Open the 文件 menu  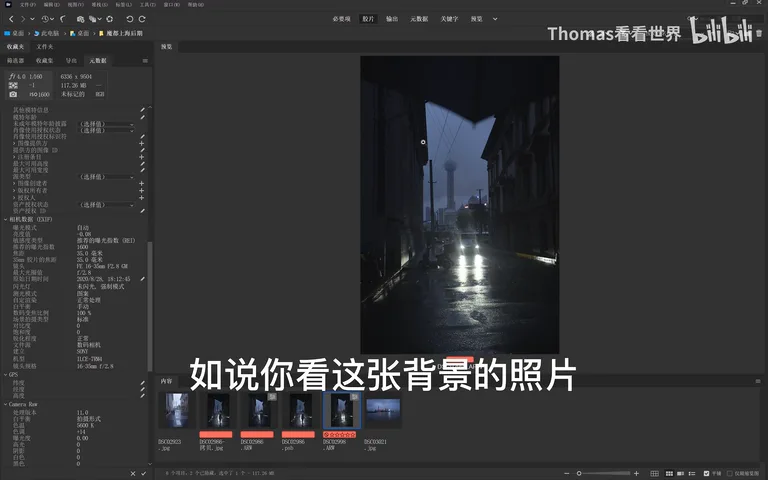(x=27, y=4)
